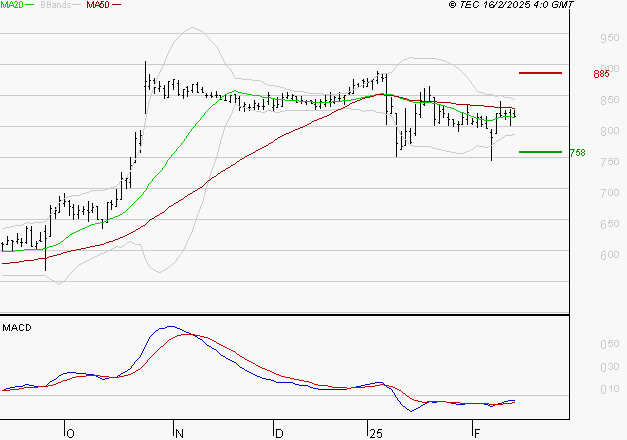Select the green support line at 758
627x440 pixels.
[540, 152]
